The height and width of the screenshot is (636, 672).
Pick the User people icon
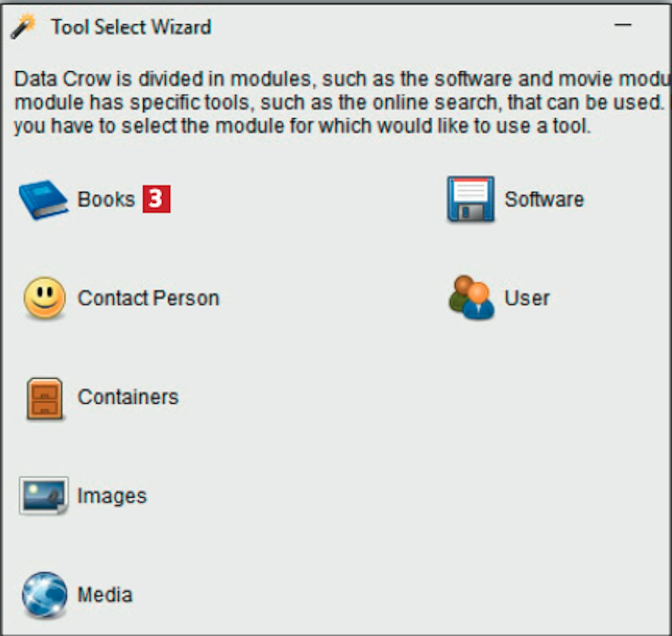(x=471, y=298)
